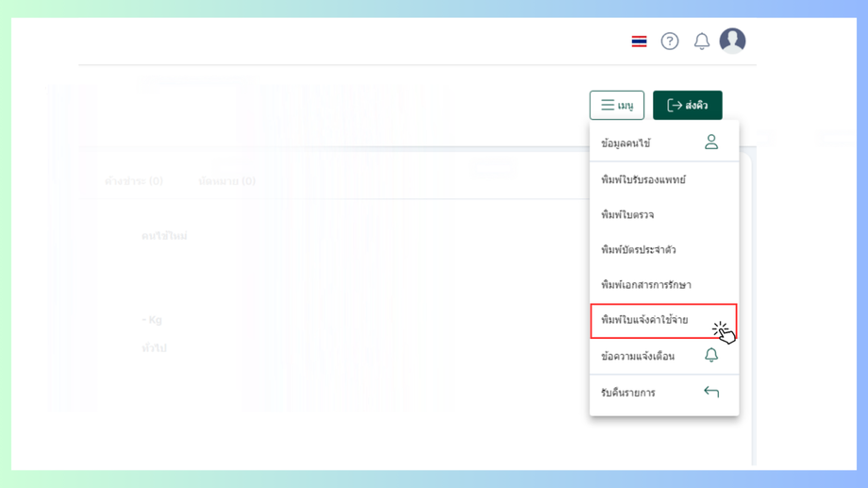Select พิมพ์ใบรับรองแพทย์ from the menu
This screenshot has width=868, height=488.
(643, 179)
